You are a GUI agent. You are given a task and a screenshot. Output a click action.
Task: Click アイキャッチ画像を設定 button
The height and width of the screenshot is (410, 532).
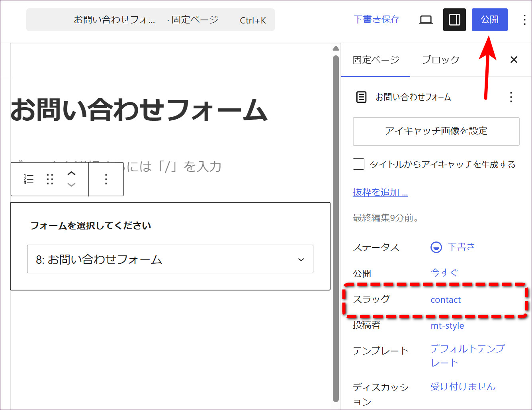(436, 131)
